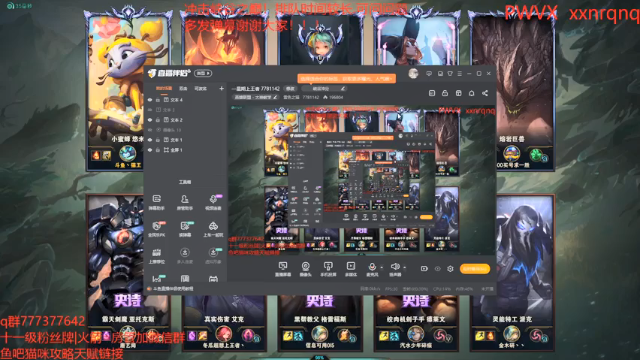Click the share icon in the top-right toolbar
The width and height of the screenshot is (640, 360).
coord(485,93)
